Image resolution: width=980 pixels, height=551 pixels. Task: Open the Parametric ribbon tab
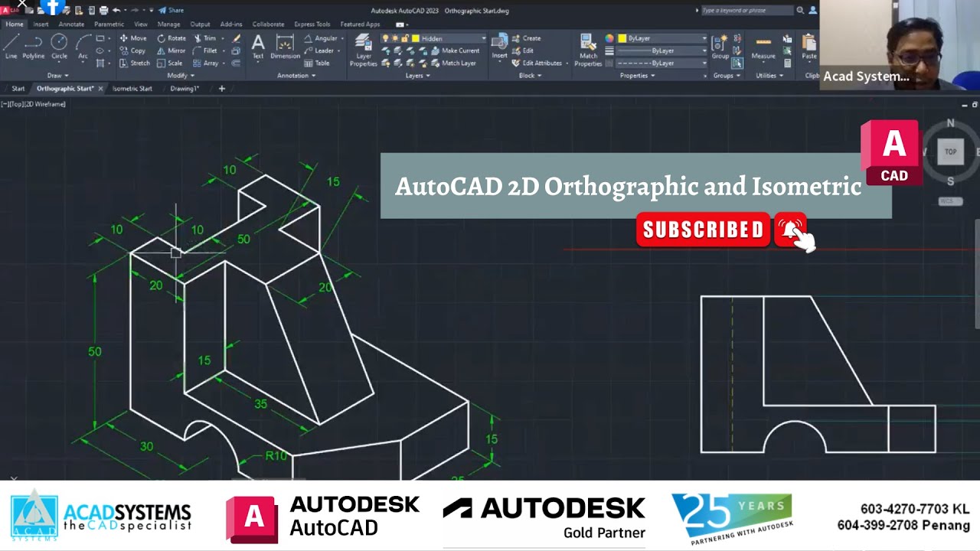pyautogui.click(x=109, y=24)
